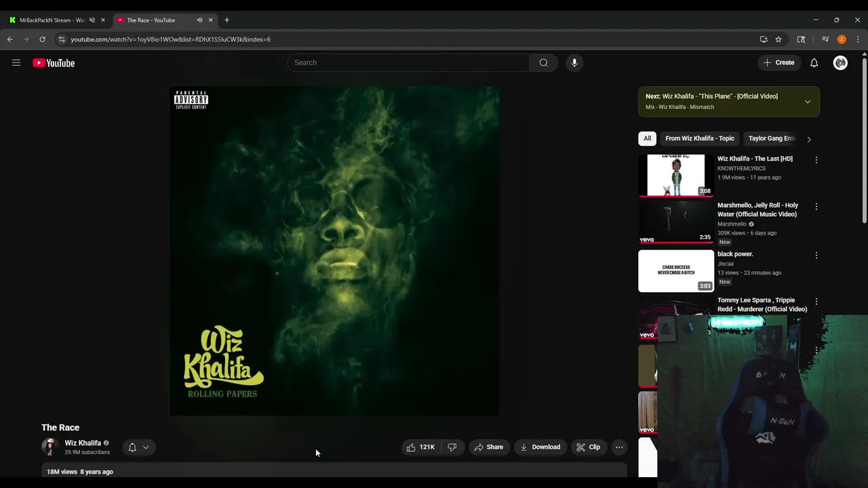The image size is (868, 488).
Task: Click The Race video title text
Action: 60,428
